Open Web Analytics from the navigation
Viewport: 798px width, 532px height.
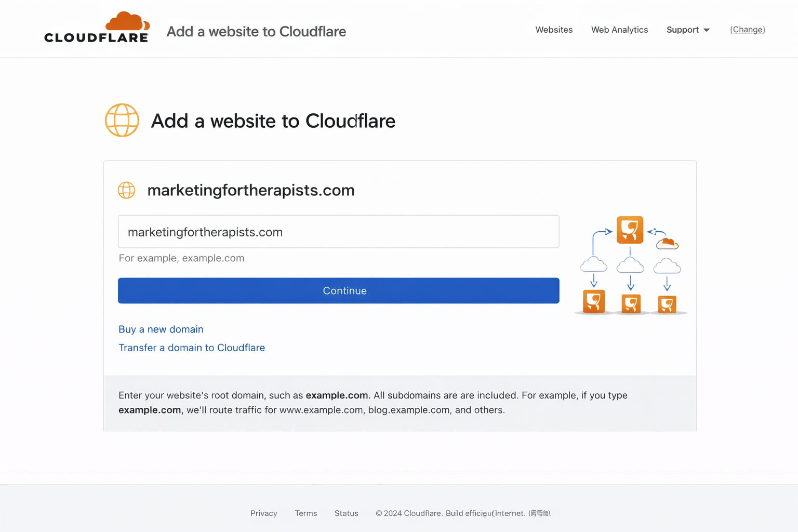point(619,30)
